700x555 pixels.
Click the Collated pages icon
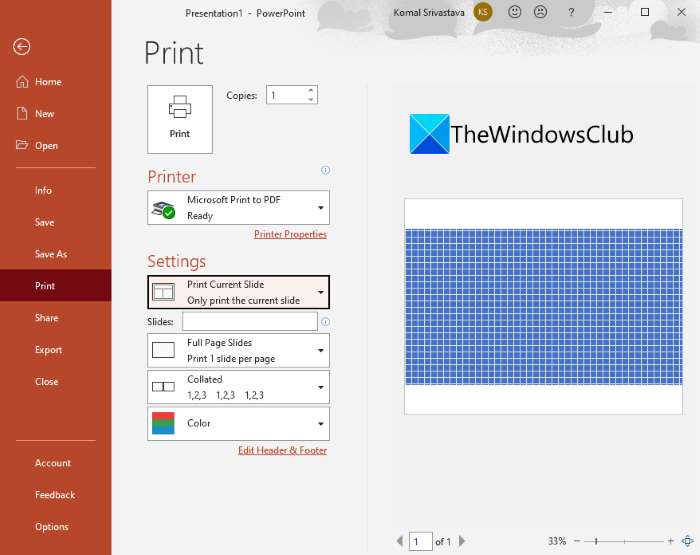pyautogui.click(x=163, y=387)
